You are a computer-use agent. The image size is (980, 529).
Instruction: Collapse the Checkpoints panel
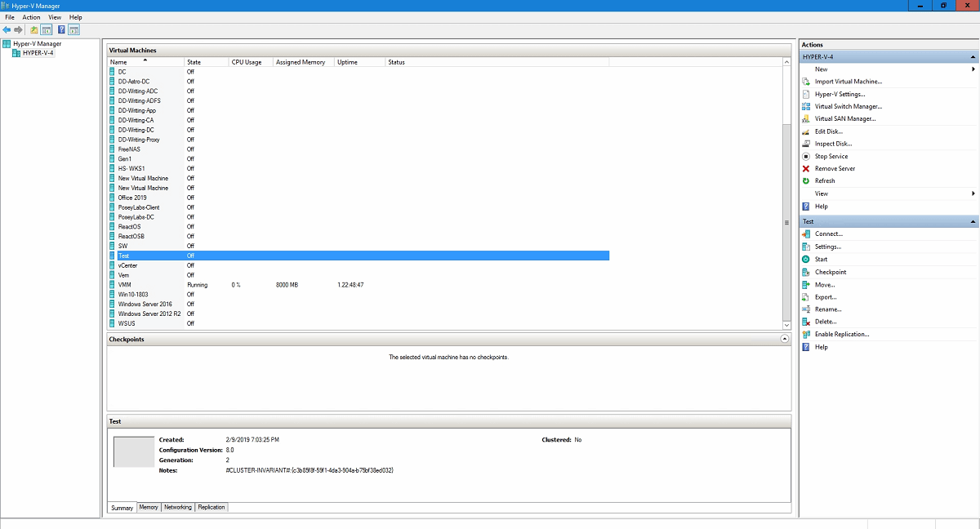point(782,339)
